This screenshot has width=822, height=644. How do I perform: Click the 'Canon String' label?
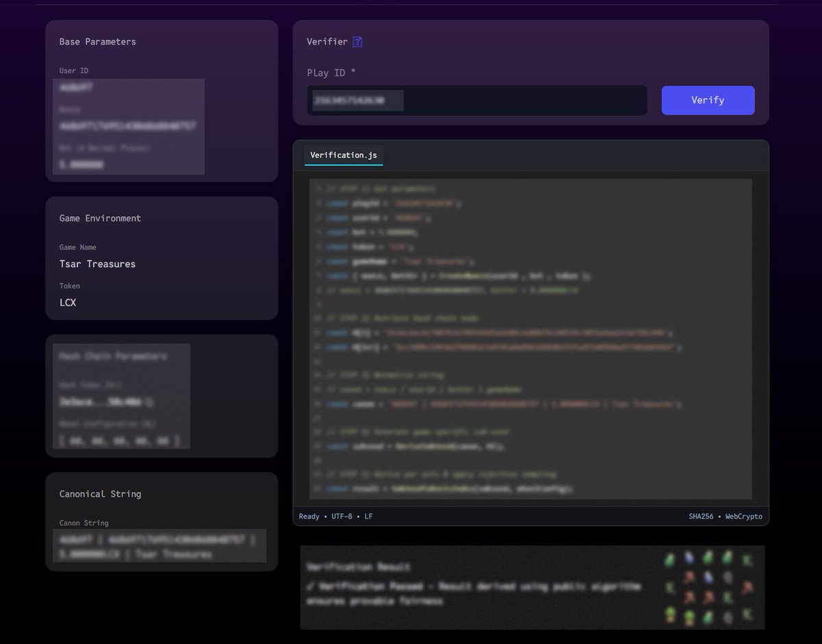pos(84,523)
